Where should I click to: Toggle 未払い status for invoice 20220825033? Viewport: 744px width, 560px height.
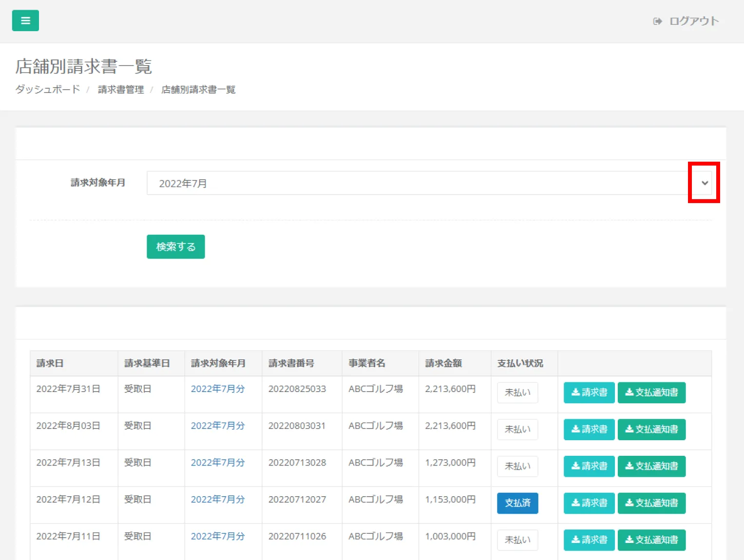(517, 392)
